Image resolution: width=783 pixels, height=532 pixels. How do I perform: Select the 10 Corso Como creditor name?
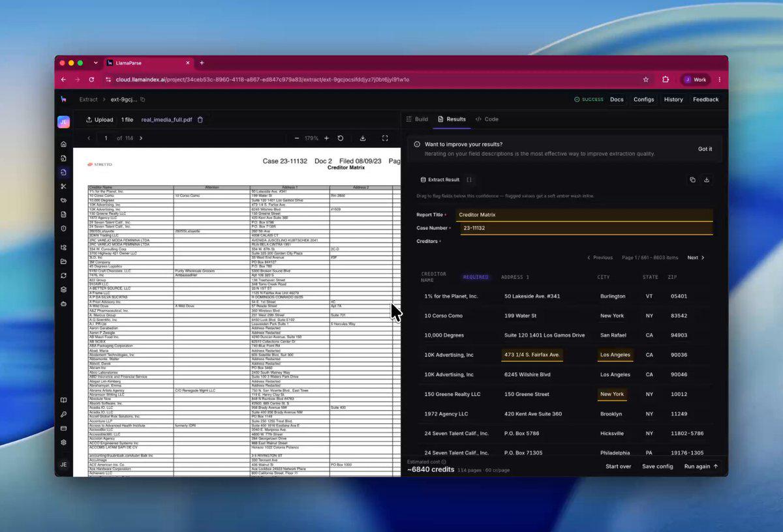pos(443,316)
